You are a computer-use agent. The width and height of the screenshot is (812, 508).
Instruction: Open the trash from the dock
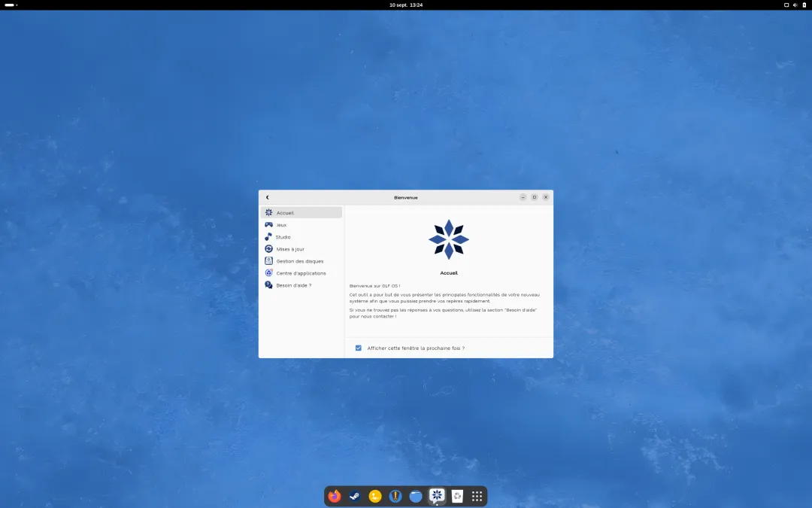point(457,496)
